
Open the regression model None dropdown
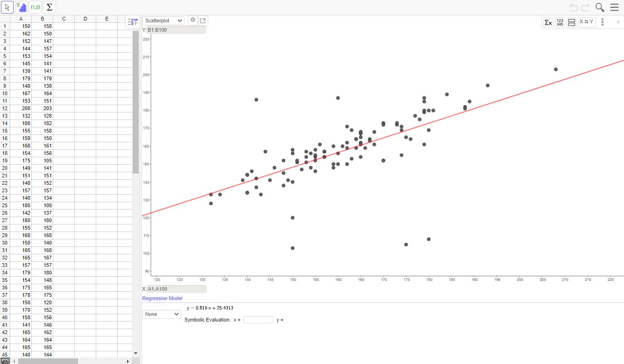coord(161,314)
